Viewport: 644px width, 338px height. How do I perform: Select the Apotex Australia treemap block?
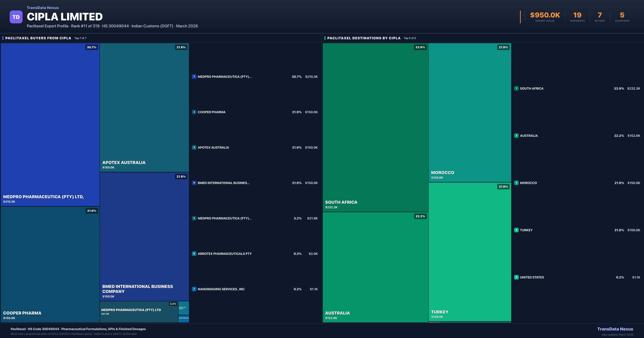coord(144,107)
